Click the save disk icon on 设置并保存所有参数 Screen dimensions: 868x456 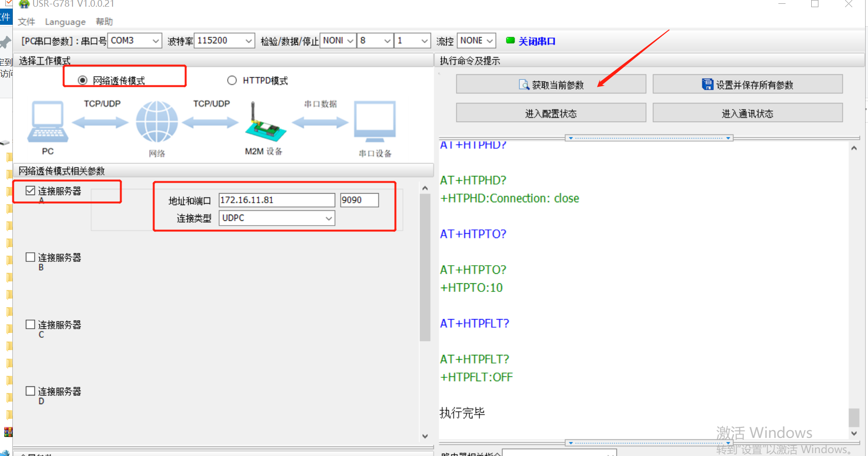tap(707, 85)
